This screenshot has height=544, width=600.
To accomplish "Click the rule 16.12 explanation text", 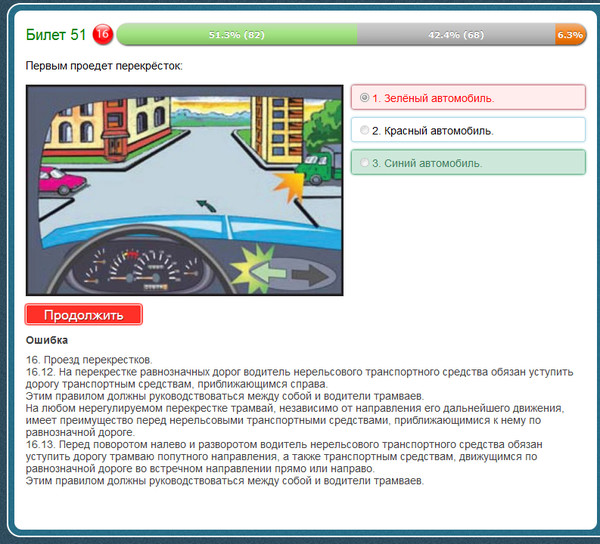I will (x=299, y=377).
